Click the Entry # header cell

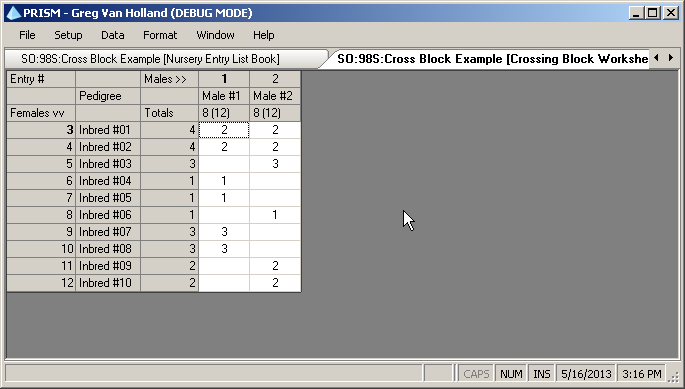click(41, 79)
